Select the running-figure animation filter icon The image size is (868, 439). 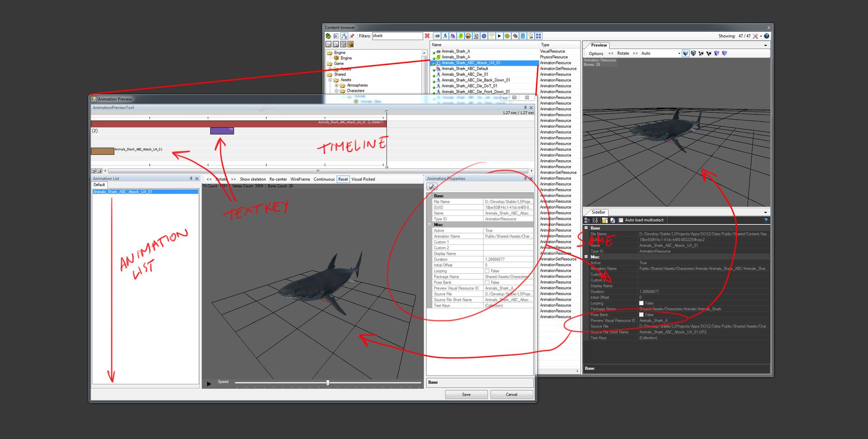click(x=445, y=36)
